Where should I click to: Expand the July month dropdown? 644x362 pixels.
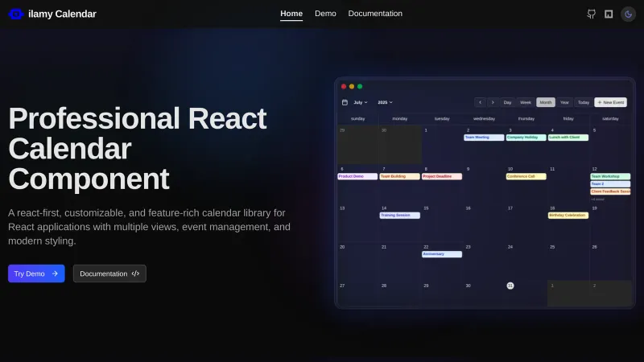[x=360, y=102]
